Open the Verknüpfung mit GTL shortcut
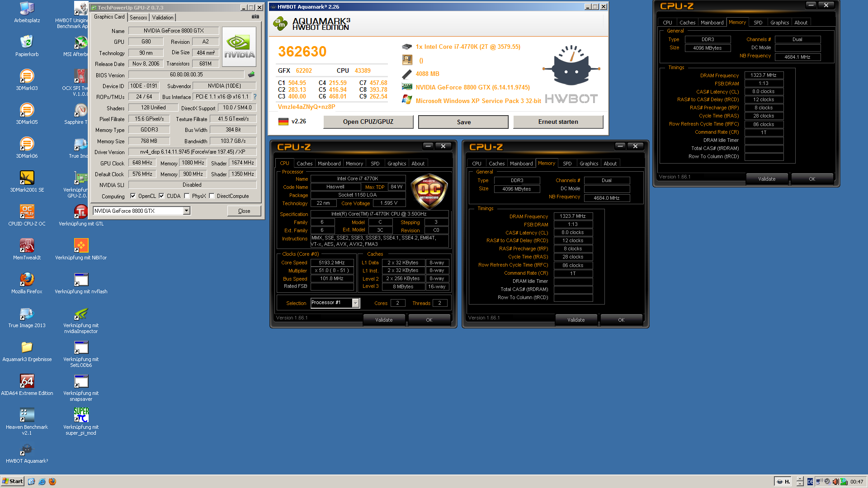 point(81,216)
